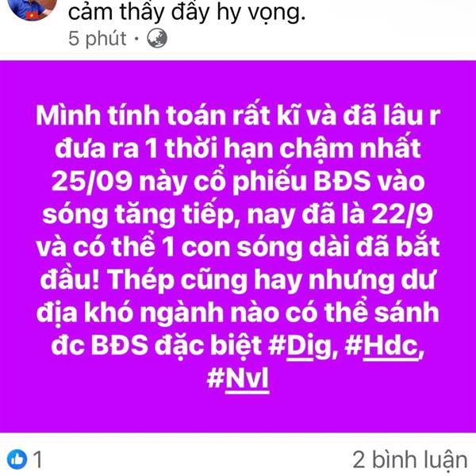The height and width of the screenshot is (476, 476).
Task: Click the Vietnam flag badge on avatar
Action: (33, 15)
